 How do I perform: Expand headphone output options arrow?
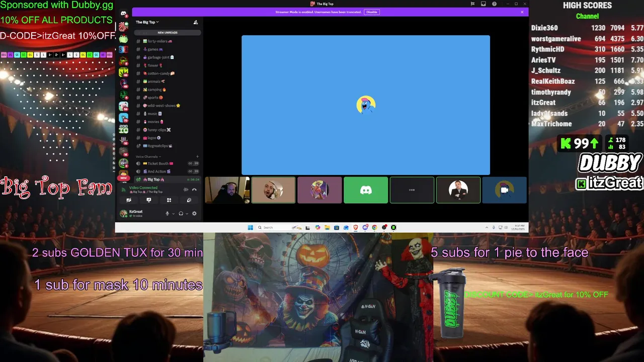pos(187,214)
